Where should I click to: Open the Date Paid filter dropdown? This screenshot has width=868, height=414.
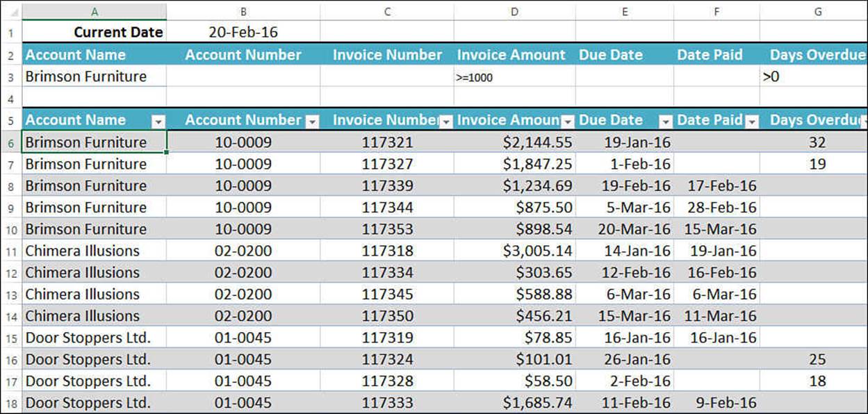(x=751, y=121)
